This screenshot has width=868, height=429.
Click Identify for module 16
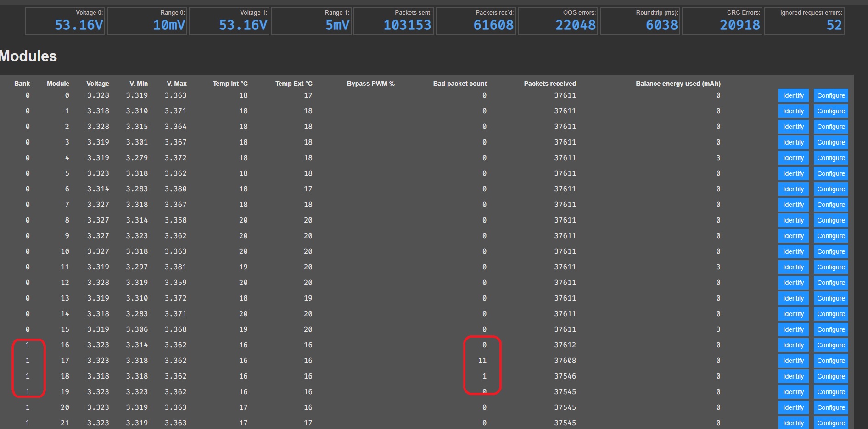pos(793,345)
